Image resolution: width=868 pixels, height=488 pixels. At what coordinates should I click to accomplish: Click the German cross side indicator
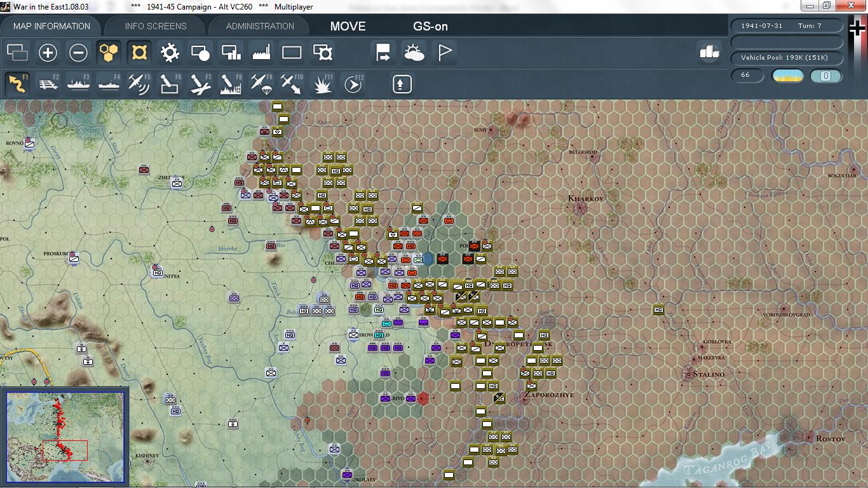pyautogui.click(x=858, y=29)
